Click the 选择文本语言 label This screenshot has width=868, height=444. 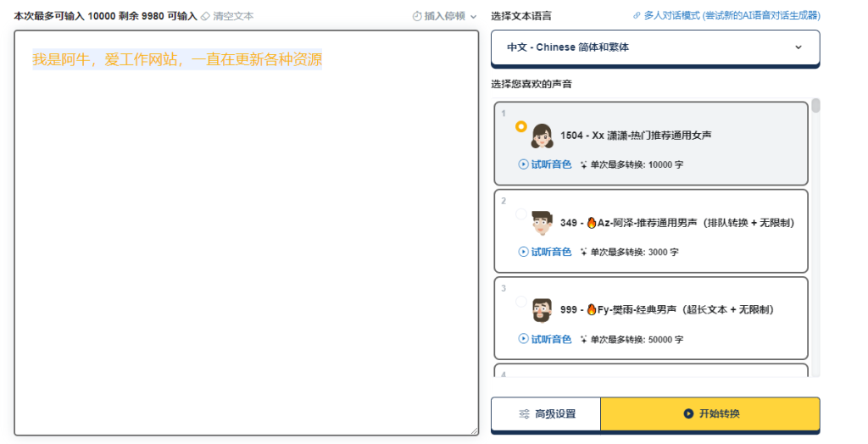(x=521, y=16)
